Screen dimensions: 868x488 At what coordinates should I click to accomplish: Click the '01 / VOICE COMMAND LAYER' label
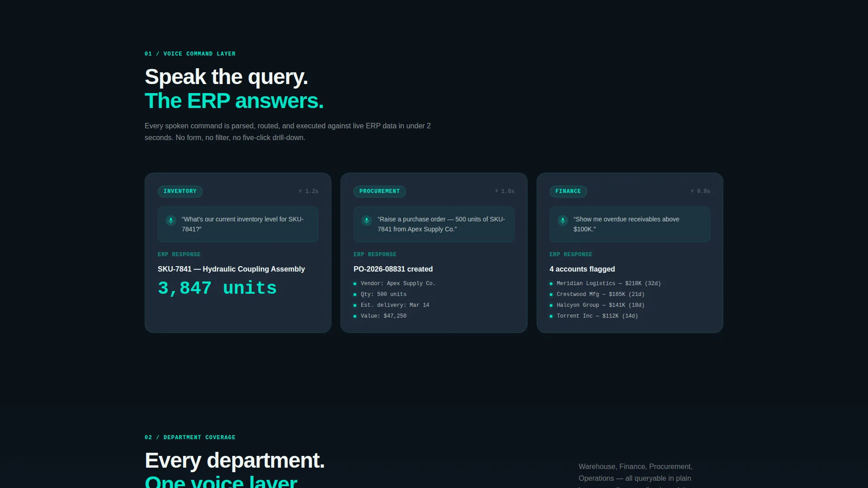190,54
